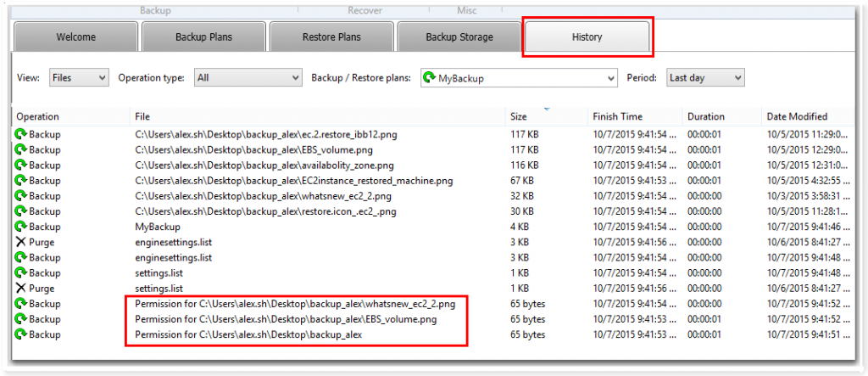
Task: Select EC2instance_restored_machine.png file row
Action: (x=294, y=181)
